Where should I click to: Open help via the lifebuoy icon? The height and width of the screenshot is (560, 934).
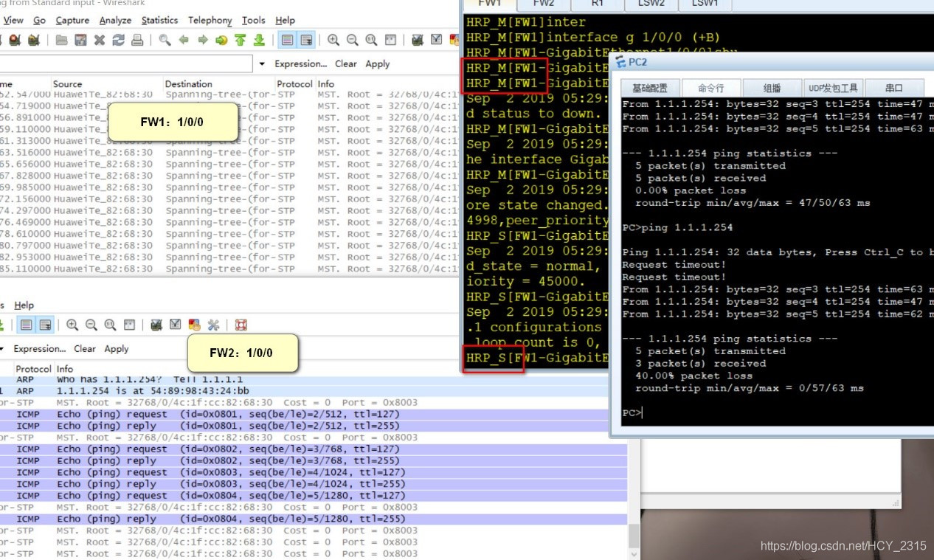(x=241, y=325)
